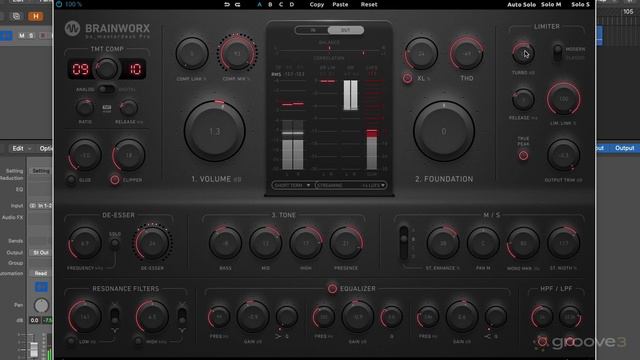The height and width of the screenshot is (360, 640).
Task: Click the Lim Link knob
Action: [x=563, y=99]
